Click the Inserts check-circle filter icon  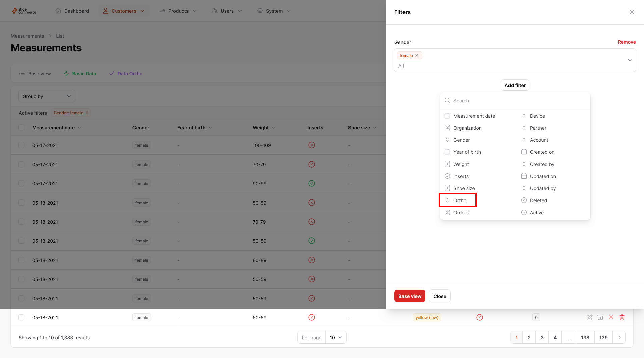(x=447, y=176)
